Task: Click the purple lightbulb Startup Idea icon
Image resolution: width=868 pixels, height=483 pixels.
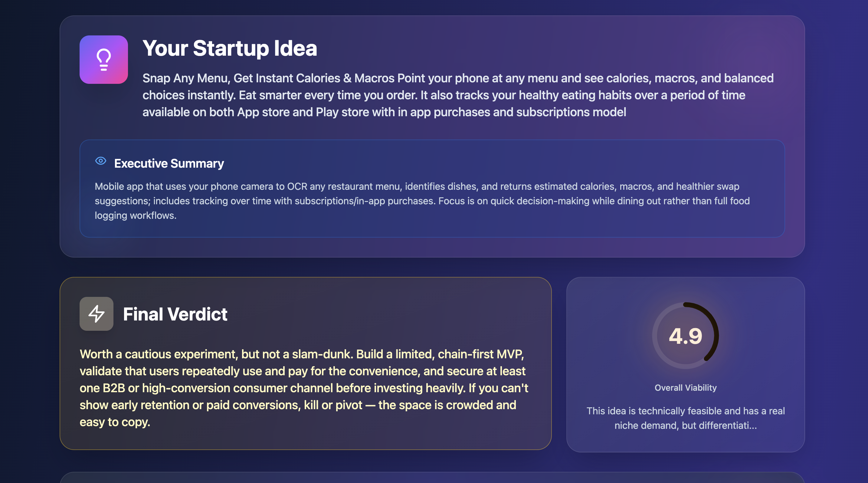Action: pyautogui.click(x=103, y=60)
